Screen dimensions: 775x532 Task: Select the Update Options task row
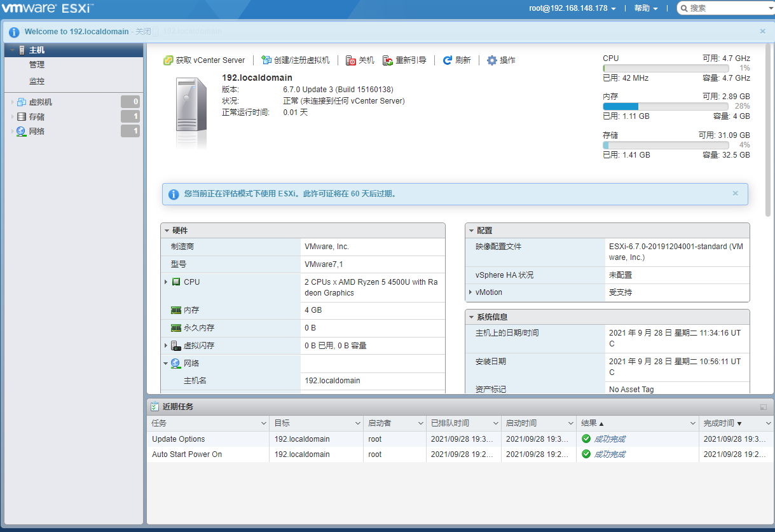click(x=460, y=439)
